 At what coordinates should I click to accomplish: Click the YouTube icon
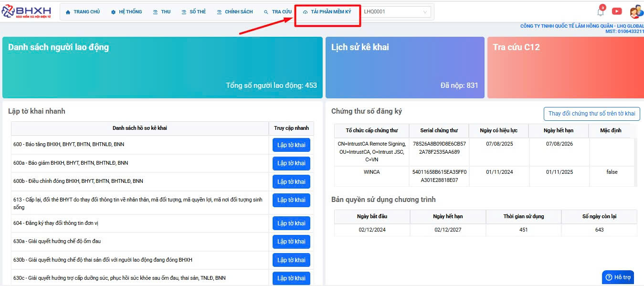coord(617,11)
